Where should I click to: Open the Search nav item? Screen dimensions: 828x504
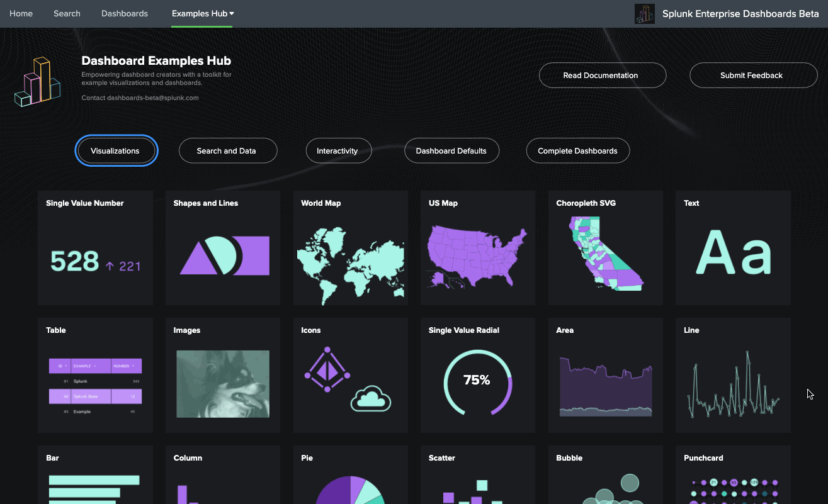[x=67, y=14]
